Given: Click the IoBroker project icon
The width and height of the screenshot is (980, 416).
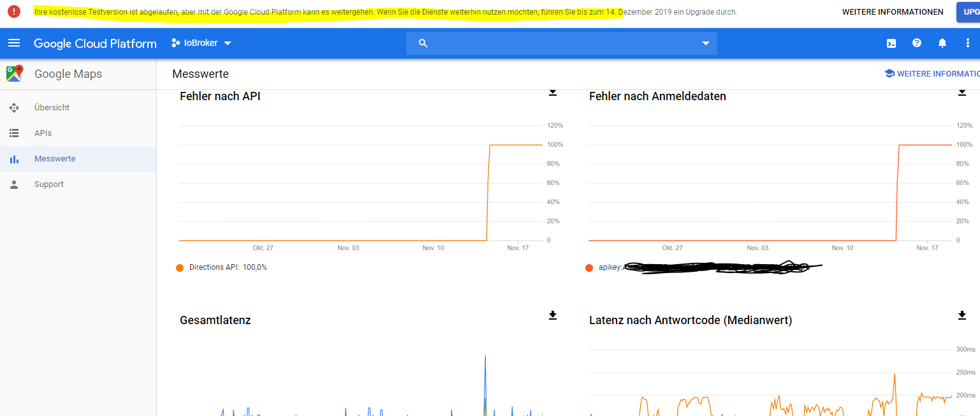Looking at the screenshot, I should [x=176, y=43].
